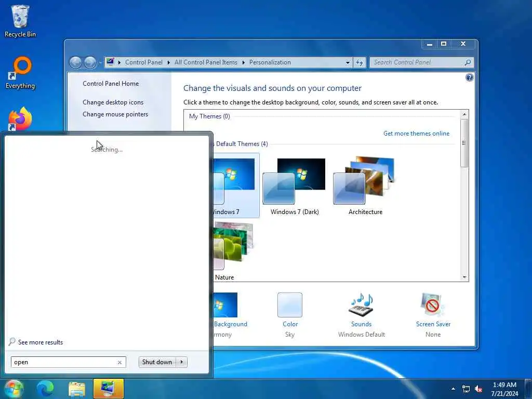Select the Windows 7 theme

click(236, 185)
